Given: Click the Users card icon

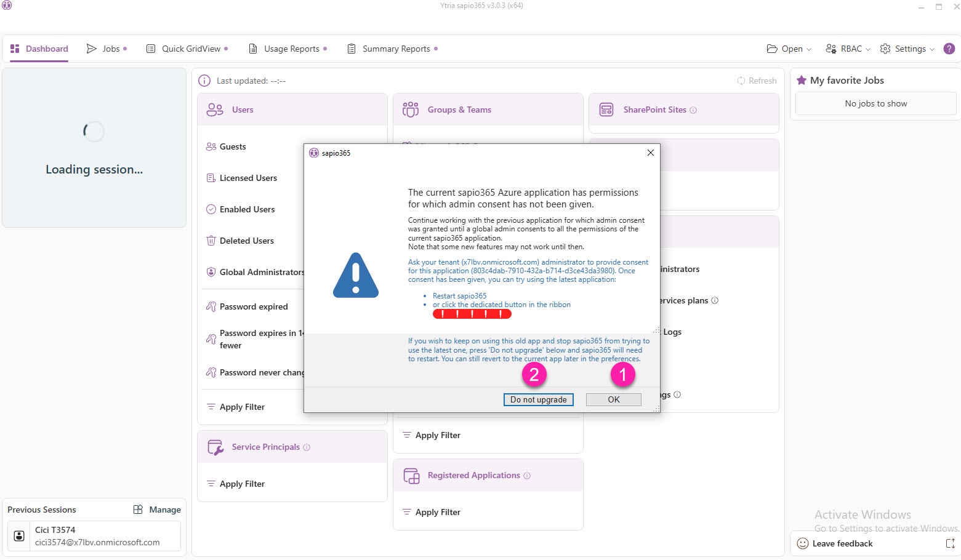Looking at the screenshot, I should tap(215, 110).
